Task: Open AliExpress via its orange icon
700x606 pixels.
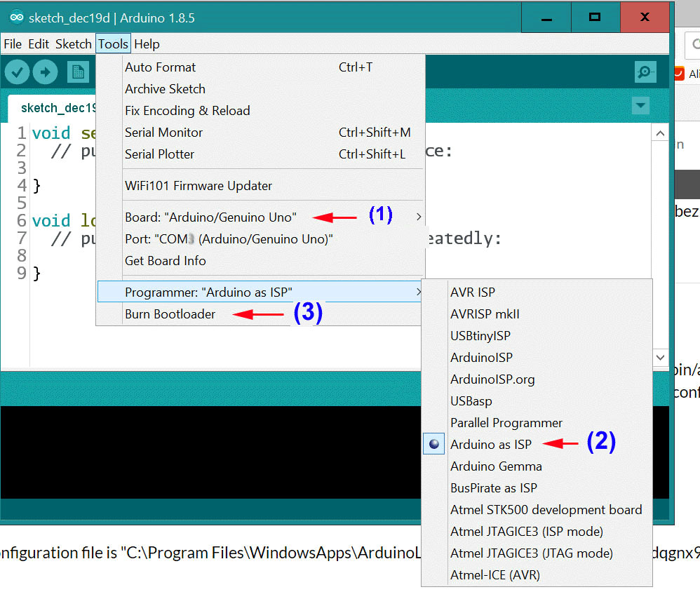Action: click(680, 72)
